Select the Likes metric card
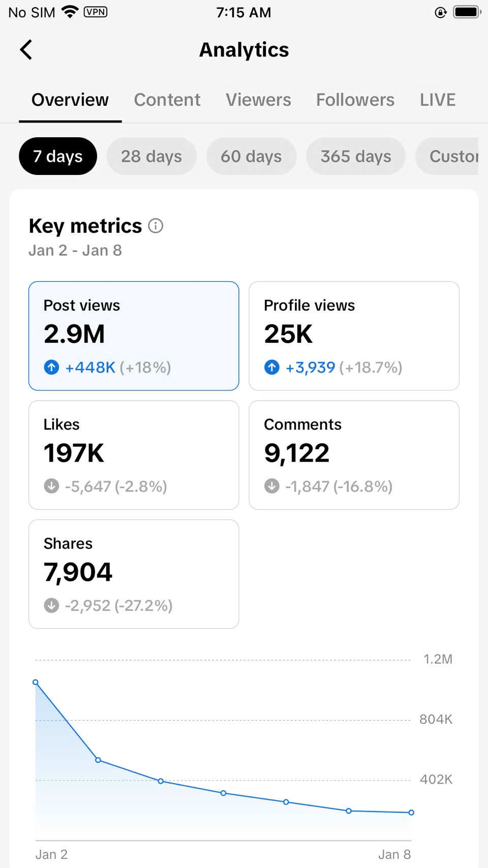Screen dimensions: 488x868 134,455
